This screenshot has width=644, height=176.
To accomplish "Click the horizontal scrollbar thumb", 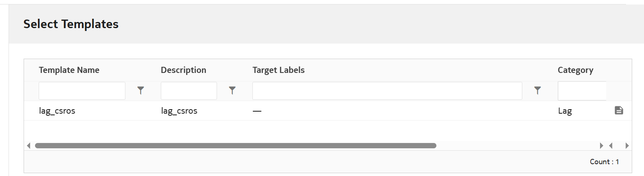I will (235, 145).
